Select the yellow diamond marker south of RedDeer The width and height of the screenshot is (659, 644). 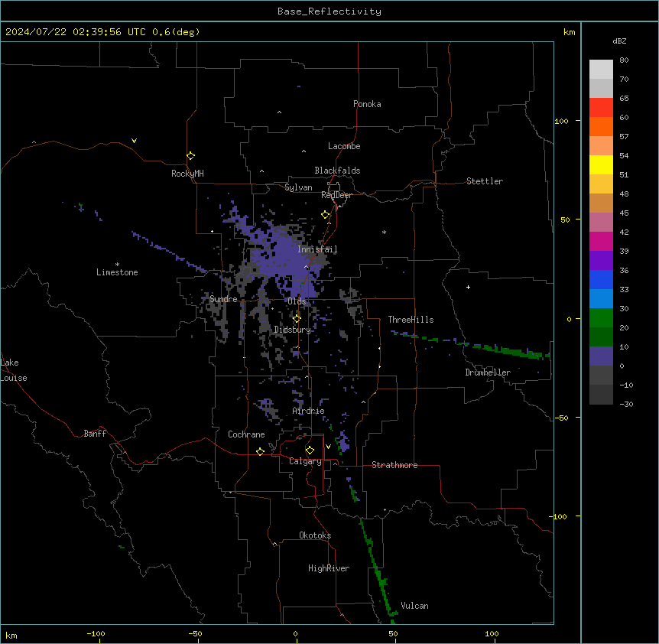326,215
